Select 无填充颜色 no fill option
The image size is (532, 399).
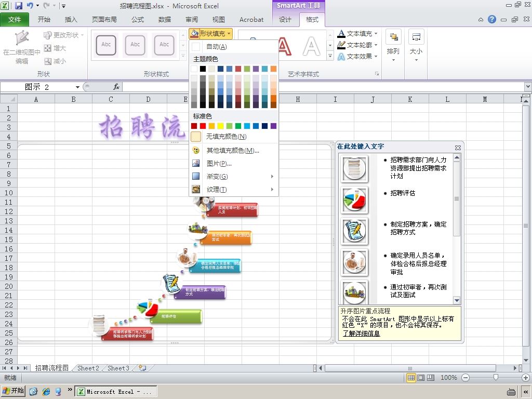coord(233,137)
